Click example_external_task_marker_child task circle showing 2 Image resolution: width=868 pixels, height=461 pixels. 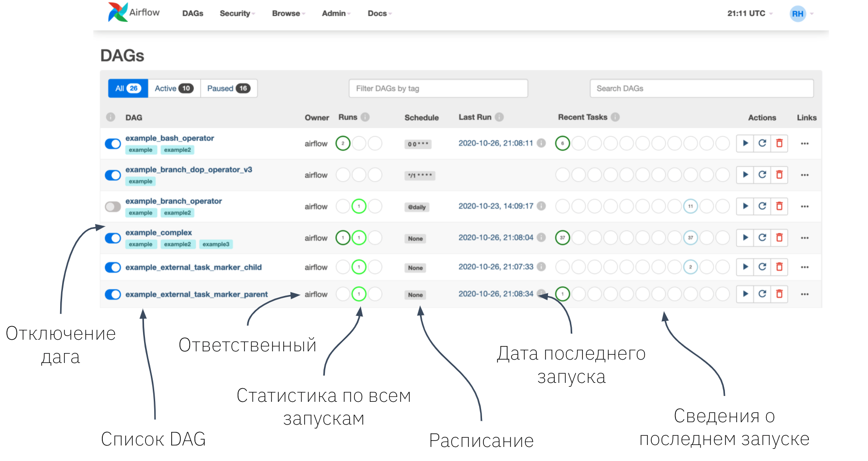coord(691,267)
